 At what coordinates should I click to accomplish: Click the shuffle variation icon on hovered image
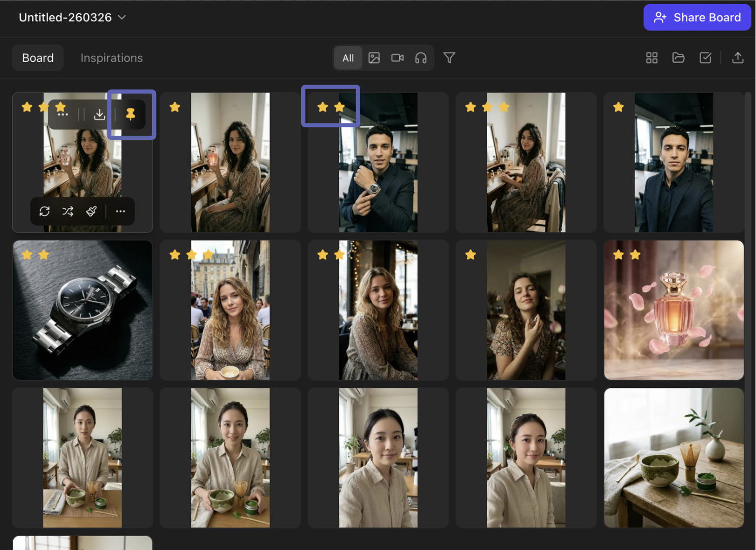68,211
